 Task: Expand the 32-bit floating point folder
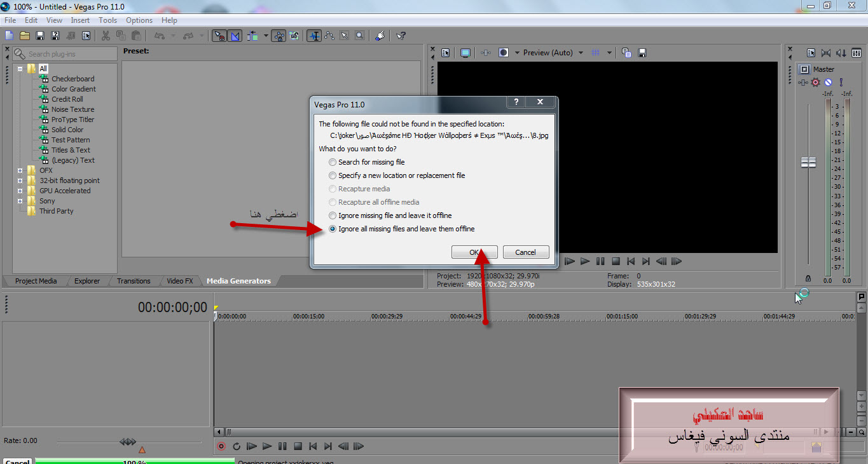(x=20, y=181)
